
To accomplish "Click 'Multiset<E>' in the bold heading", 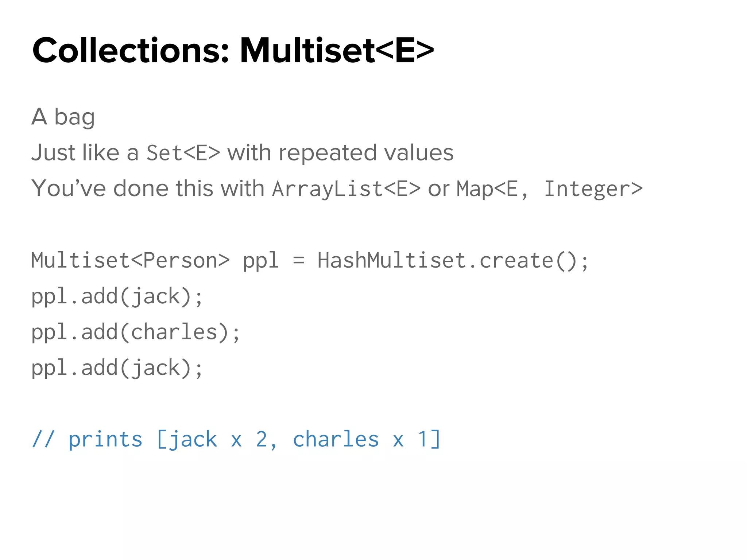I will (336, 50).
